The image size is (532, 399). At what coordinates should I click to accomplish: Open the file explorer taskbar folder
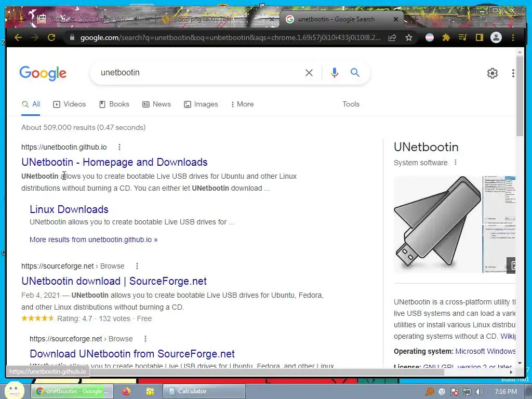coord(150,391)
